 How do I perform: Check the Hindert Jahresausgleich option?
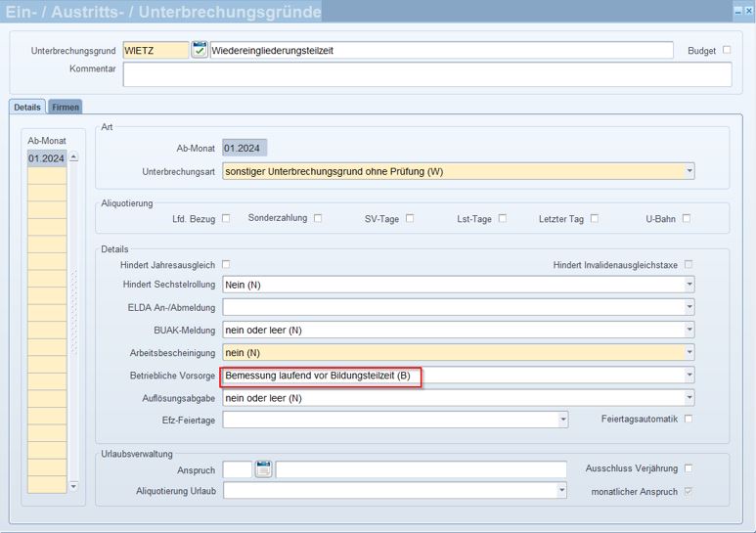pyautogui.click(x=226, y=264)
